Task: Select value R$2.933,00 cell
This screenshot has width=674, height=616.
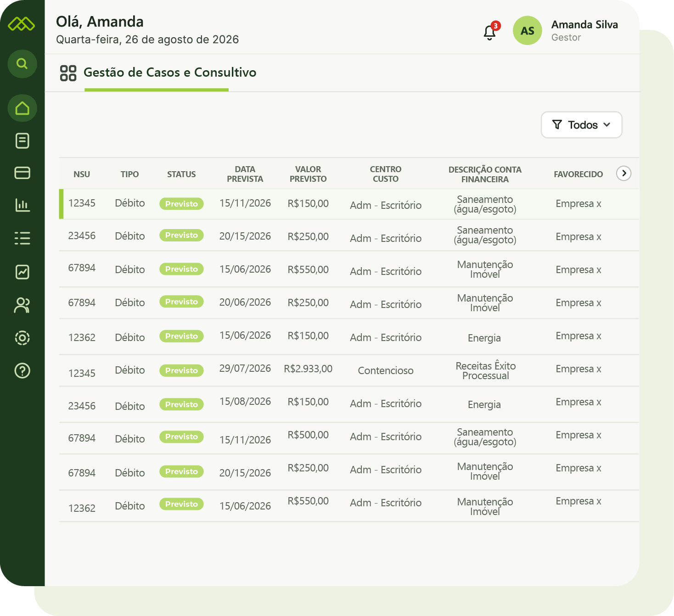Action: pyautogui.click(x=308, y=369)
